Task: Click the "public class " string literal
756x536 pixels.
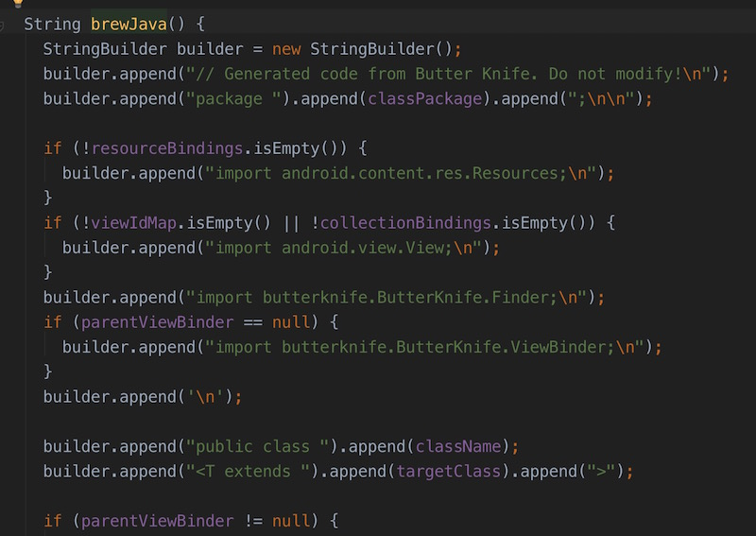Action: pos(257,447)
